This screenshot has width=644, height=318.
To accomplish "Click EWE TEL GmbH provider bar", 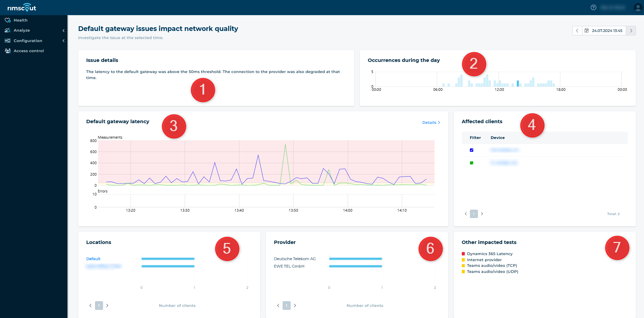I will [x=355, y=266].
